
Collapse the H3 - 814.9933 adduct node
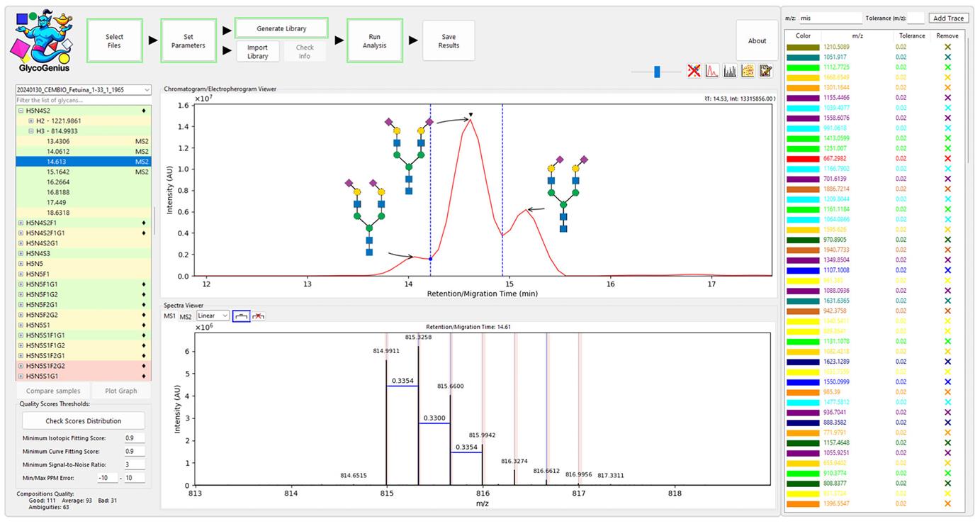pos(31,131)
